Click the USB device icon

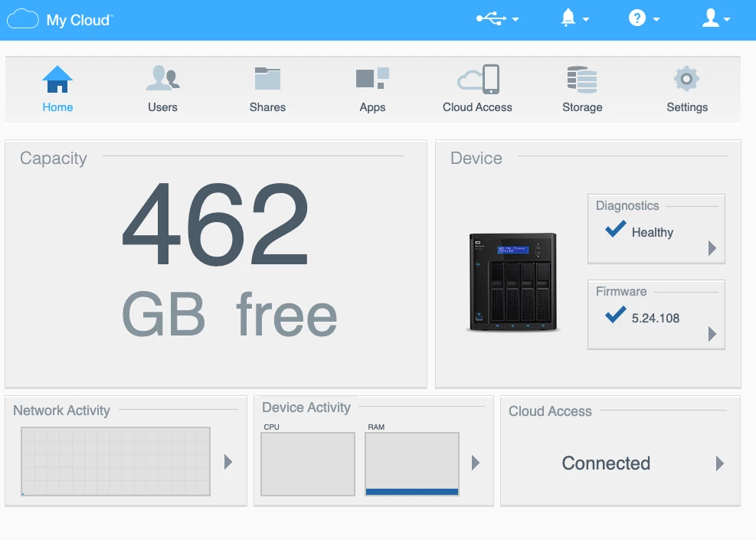[x=490, y=18]
